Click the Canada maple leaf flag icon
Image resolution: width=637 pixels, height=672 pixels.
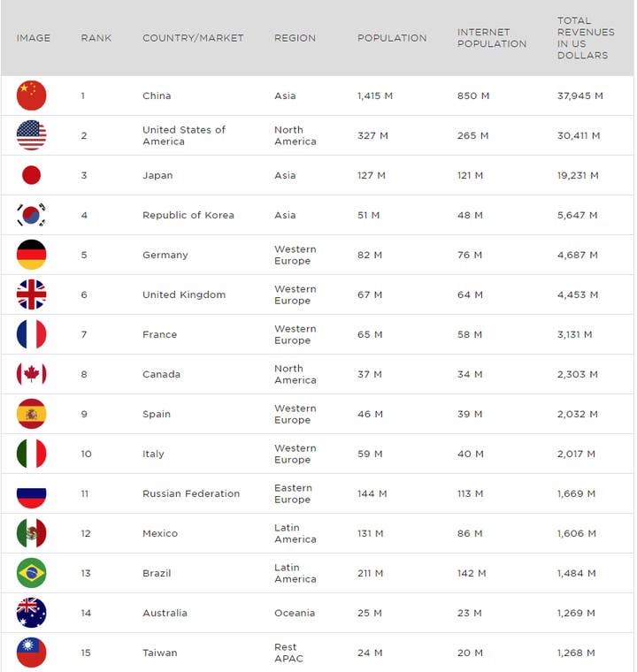pyautogui.click(x=31, y=374)
